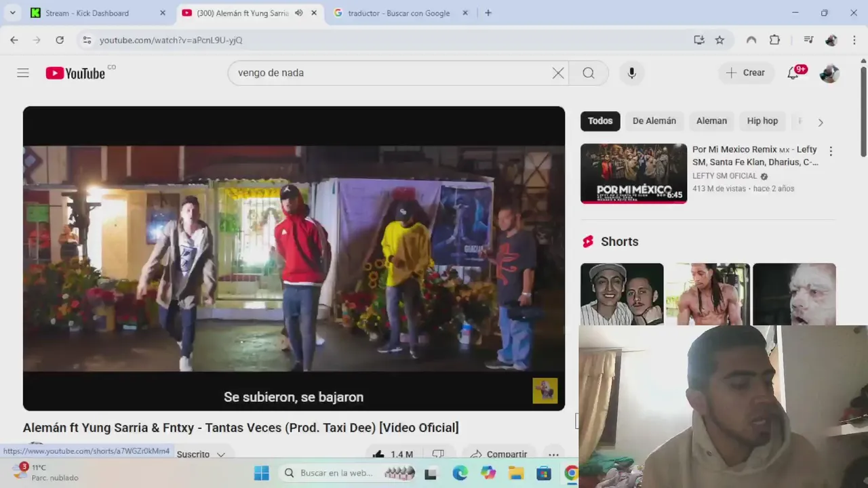868x488 pixels.
Task: Open the Chrome profile avatar
Action: pyautogui.click(x=831, y=40)
